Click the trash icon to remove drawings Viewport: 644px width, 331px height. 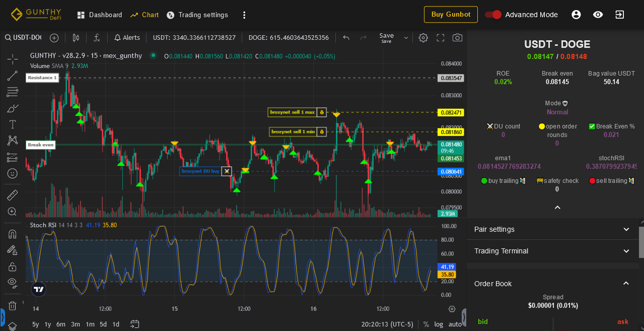[13, 305]
